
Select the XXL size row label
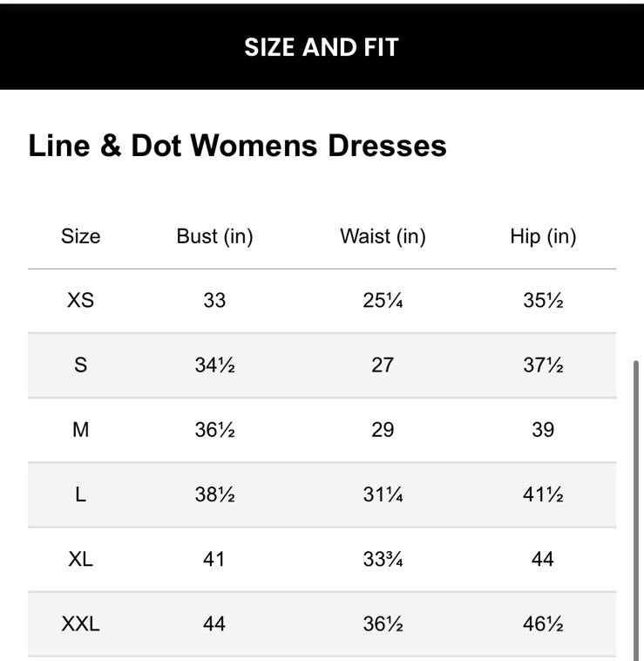(x=80, y=624)
